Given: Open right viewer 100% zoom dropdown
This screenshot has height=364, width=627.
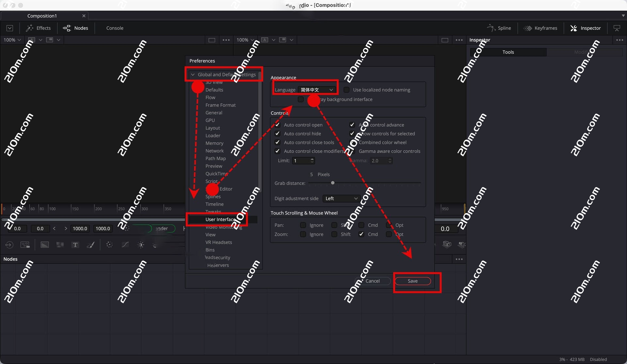Looking at the screenshot, I should point(245,40).
